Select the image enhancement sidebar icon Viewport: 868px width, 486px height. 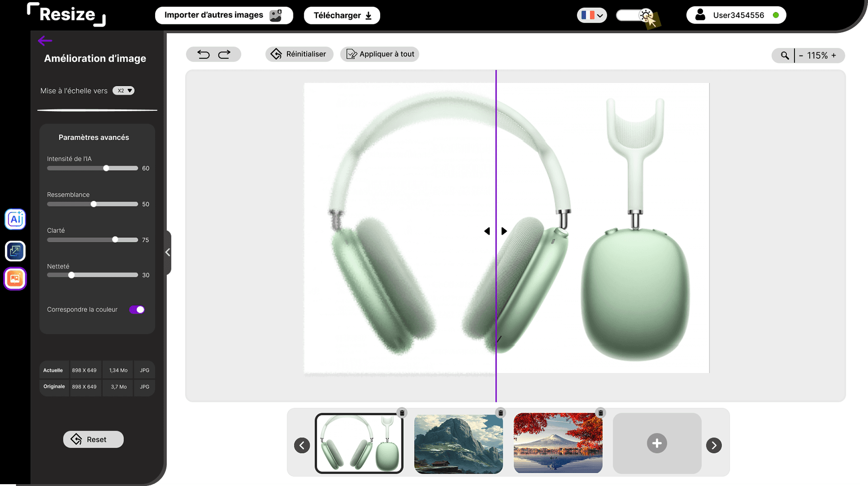[15, 278]
